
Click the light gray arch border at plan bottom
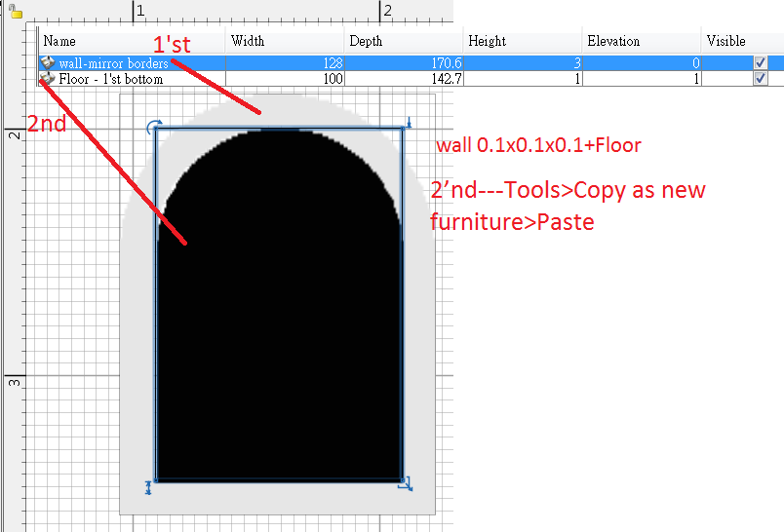click(278, 498)
